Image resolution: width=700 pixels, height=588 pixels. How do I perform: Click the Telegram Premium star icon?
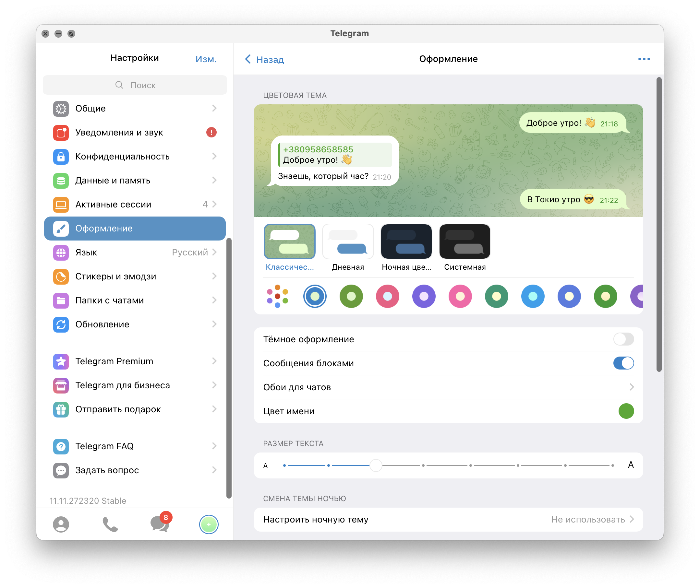[61, 361]
